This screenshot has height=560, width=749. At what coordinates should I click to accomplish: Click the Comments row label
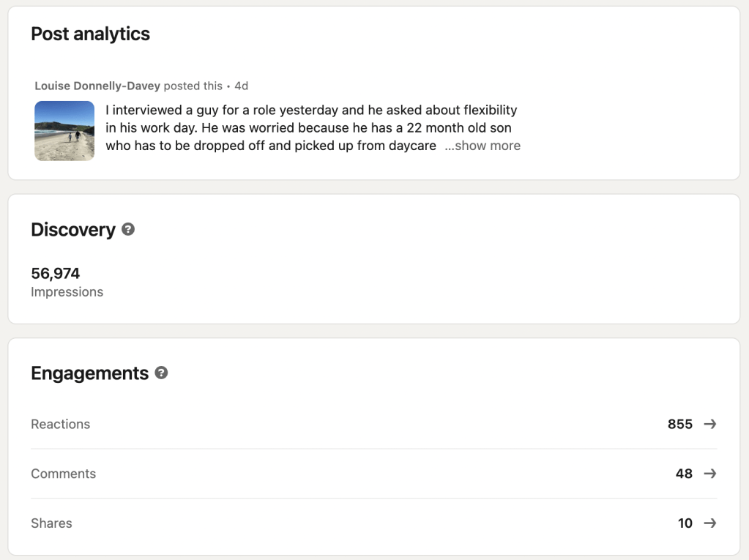[x=64, y=474]
